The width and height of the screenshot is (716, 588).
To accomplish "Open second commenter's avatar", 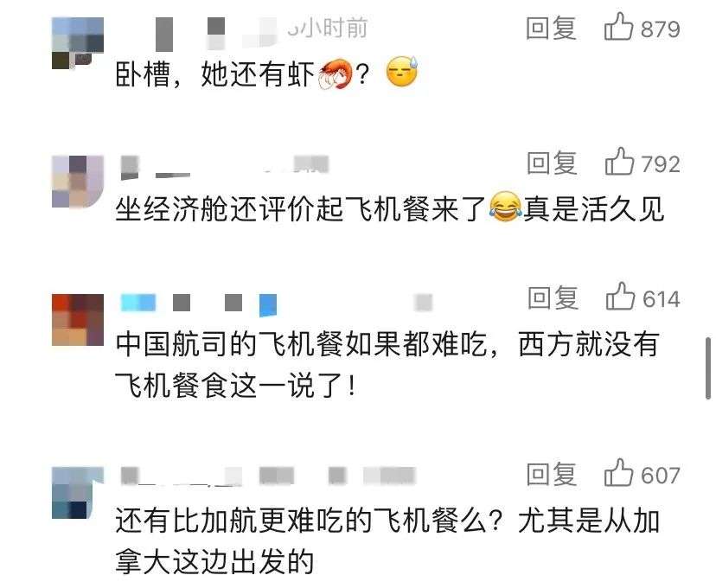I will pos(78,182).
